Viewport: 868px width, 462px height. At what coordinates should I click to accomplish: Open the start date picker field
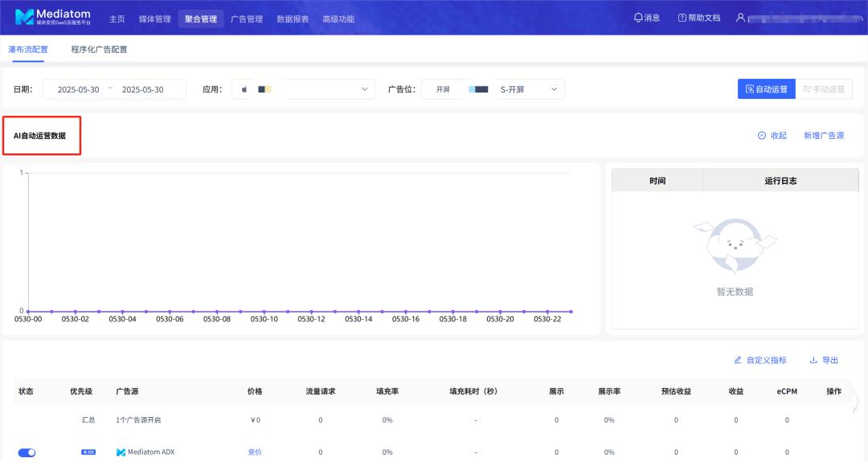click(x=78, y=89)
